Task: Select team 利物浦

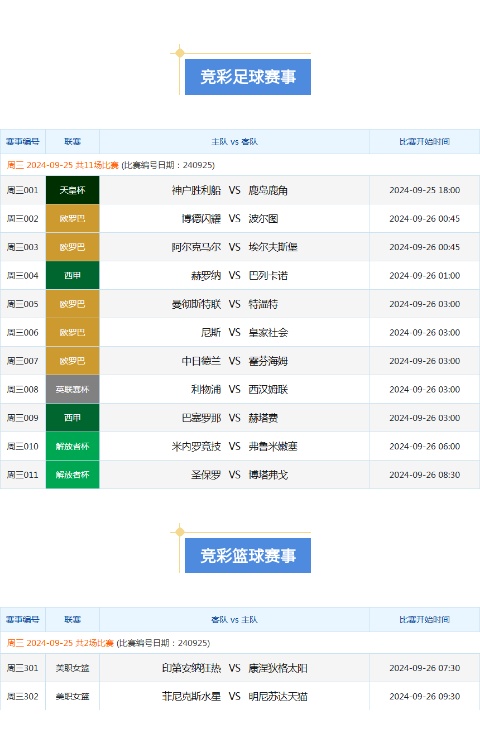Action: click(x=206, y=390)
